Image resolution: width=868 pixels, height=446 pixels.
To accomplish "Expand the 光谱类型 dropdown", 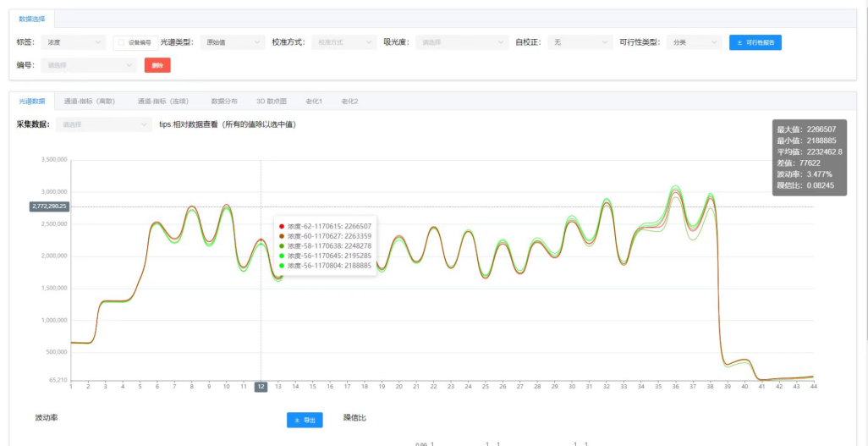I will tap(233, 42).
